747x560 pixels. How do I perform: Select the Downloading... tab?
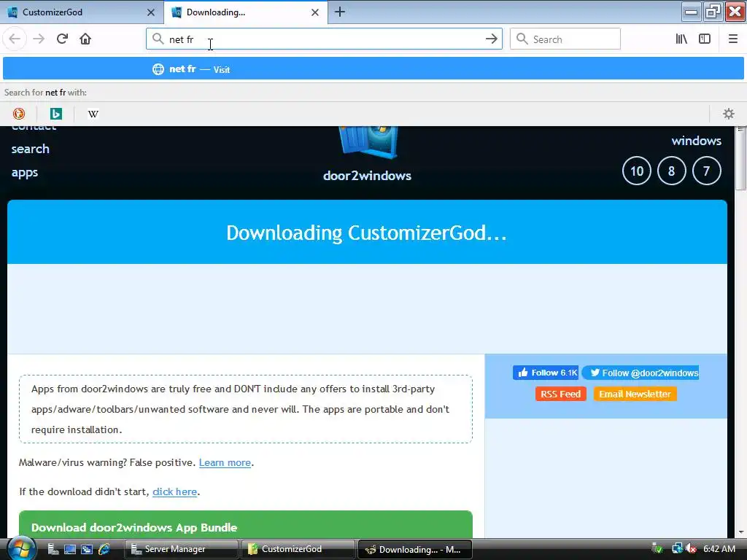[246, 12]
